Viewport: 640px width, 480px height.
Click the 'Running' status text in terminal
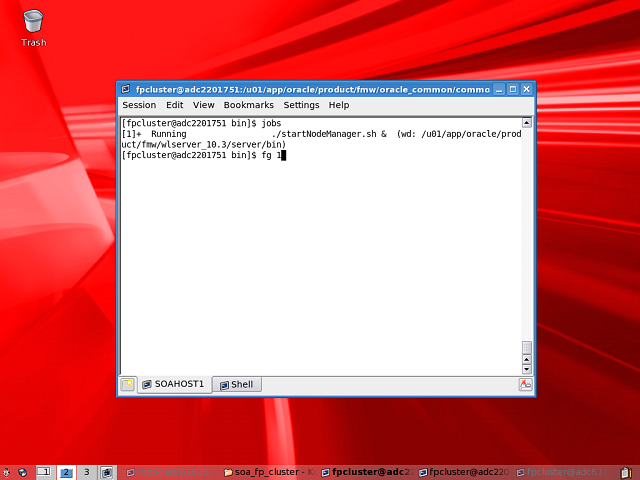(x=169, y=134)
